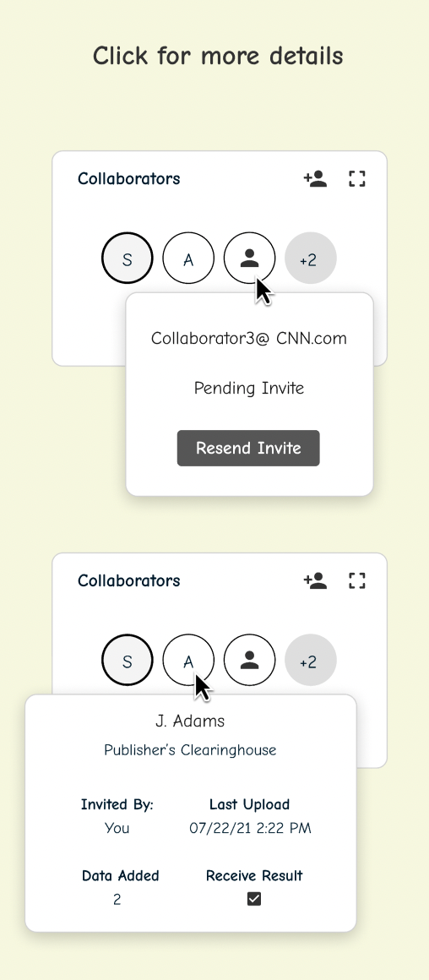Toggle the Receive Result checkbox
Screen dimensions: 429x980
point(254,899)
